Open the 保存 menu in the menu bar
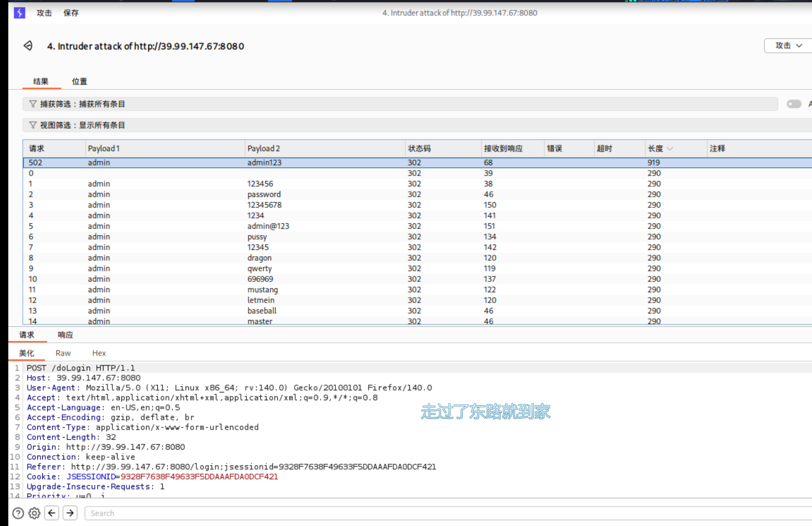 pos(71,13)
